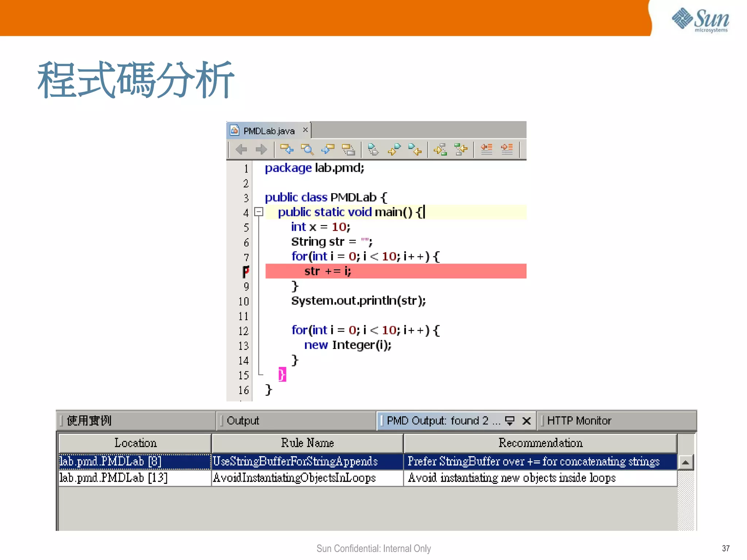The height and width of the screenshot is (560, 747).
Task: Click the UseStringBufferForStringAppends rule cell
Action: [307, 462]
